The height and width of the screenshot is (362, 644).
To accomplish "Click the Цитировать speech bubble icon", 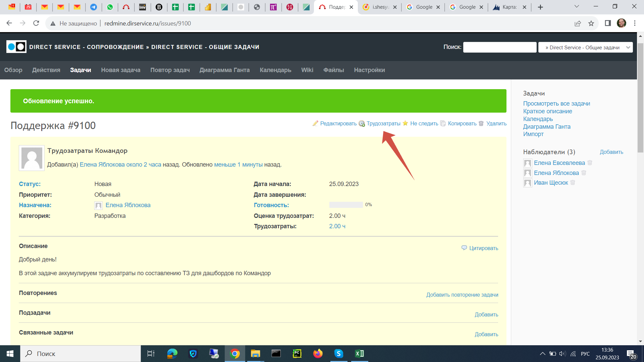I will coord(464,248).
